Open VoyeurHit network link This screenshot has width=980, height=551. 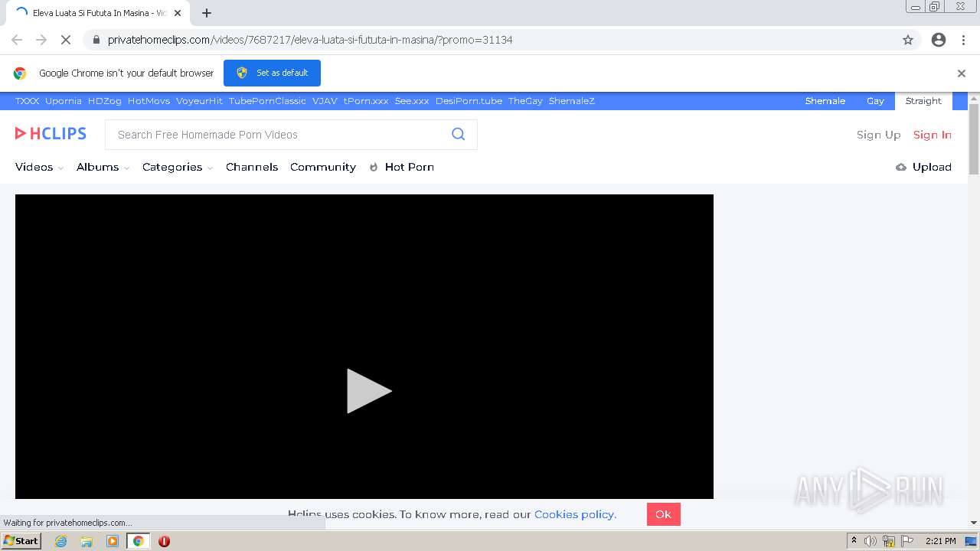199,101
